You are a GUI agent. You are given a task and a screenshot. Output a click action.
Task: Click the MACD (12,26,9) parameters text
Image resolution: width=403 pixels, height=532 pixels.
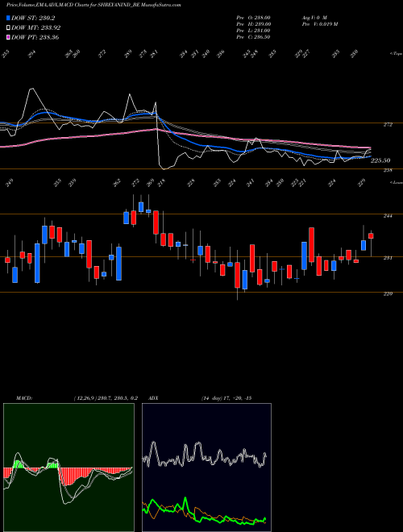click(x=106, y=398)
